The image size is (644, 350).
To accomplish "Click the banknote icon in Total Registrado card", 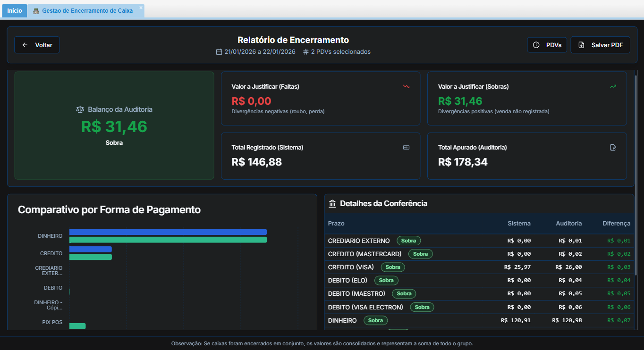I will pyautogui.click(x=406, y=148).
